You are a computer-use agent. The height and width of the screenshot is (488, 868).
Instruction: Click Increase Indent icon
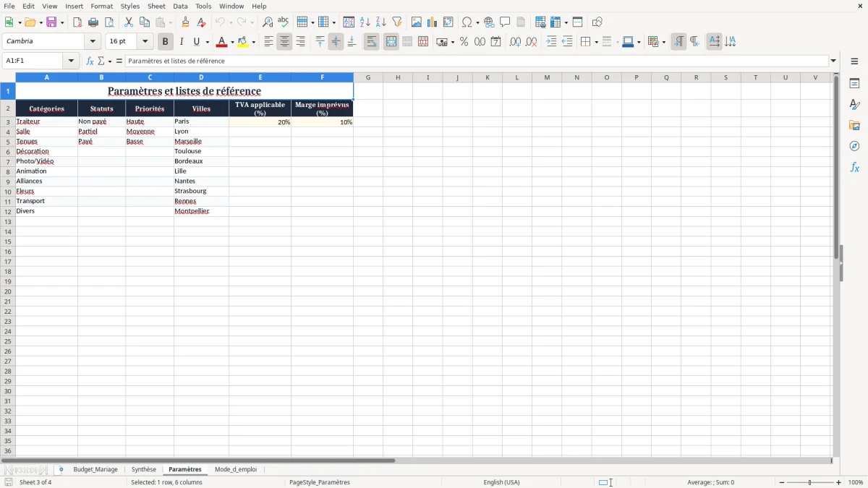pyautogui.click(x=551, y=42)
